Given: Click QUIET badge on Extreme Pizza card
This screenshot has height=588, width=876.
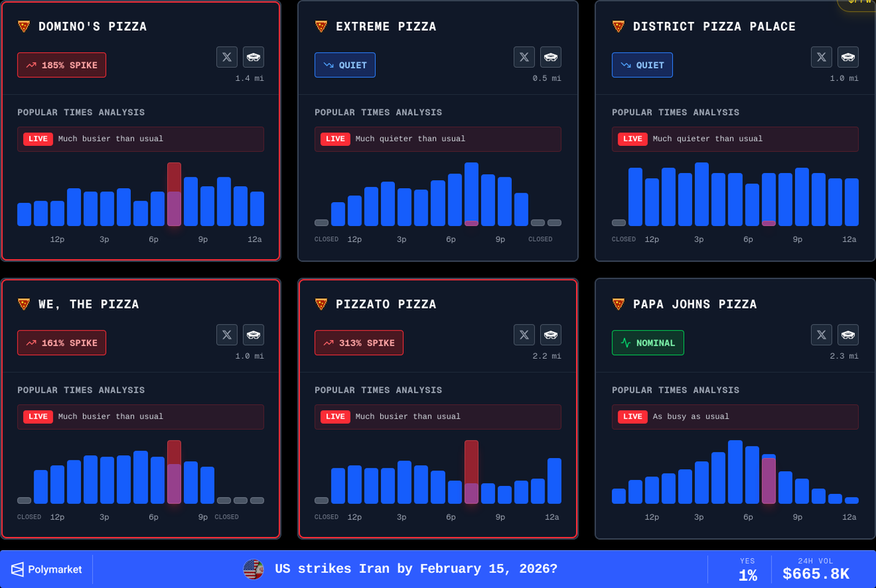Looking at the screenshot, I should click(345, 65).
